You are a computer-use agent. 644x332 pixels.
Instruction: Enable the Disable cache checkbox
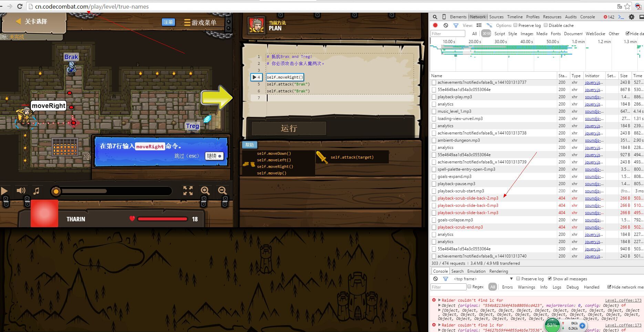coord(546,25)
